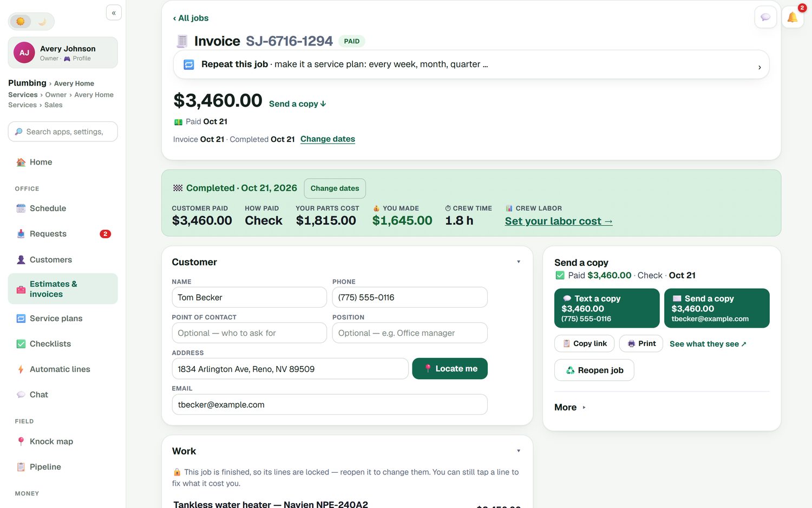
Task: Click the Chat speech bubble icon in sidebar
Action: 21,395
